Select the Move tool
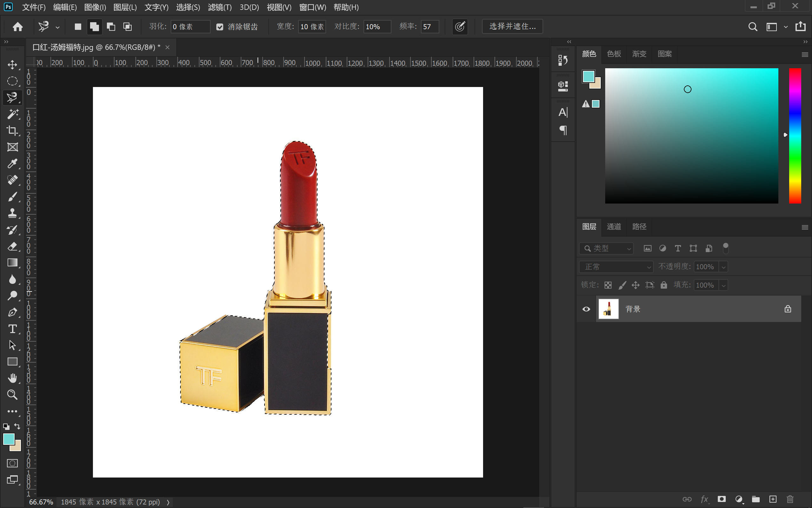 click(12, 64)
